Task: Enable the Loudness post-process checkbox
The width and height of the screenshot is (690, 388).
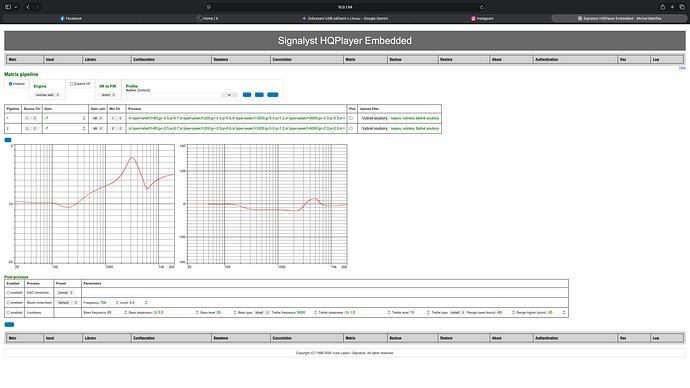Action: 8,313
